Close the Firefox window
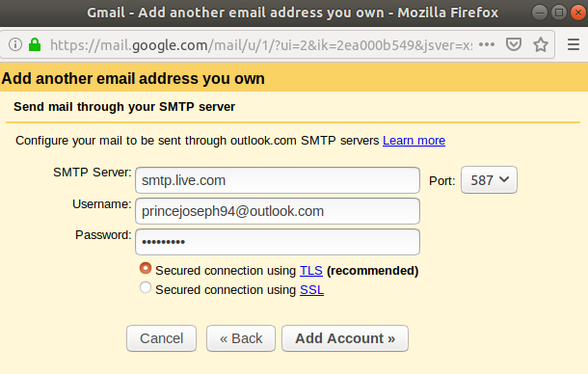588x374 pixels. pyautogui.click(x=578, y=13)
